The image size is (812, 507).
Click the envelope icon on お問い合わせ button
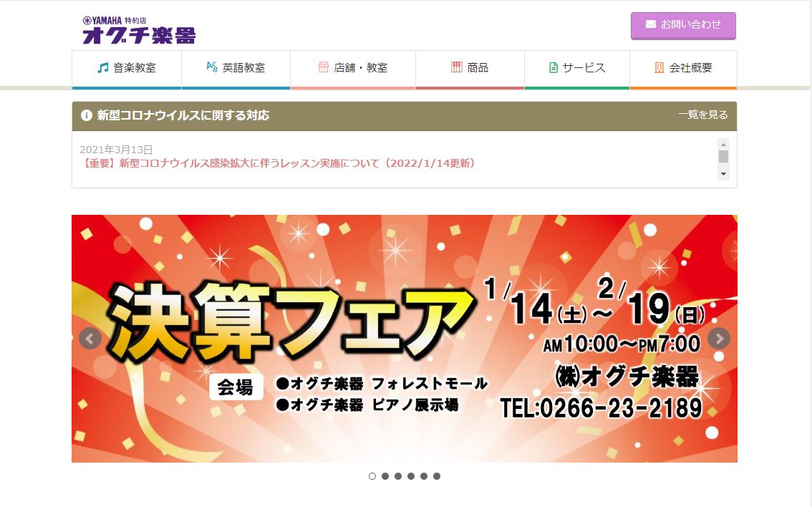click(x=650, y=24)
